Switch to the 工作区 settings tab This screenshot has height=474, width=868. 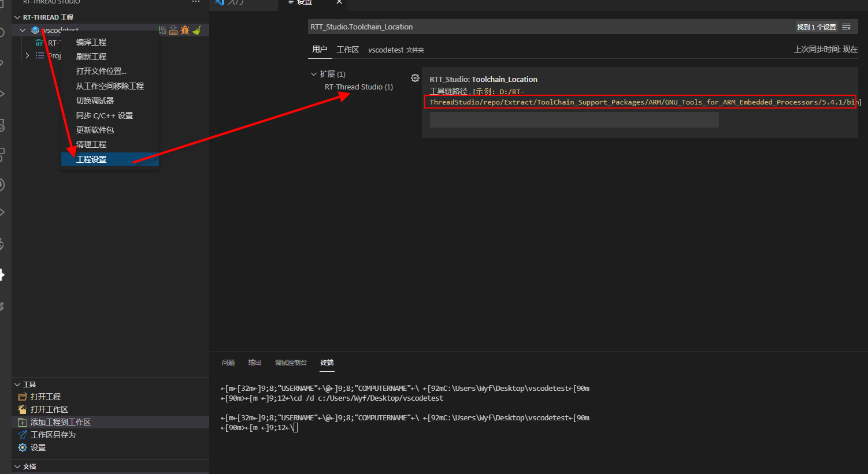pyautogui.click(x=347, y=50)
